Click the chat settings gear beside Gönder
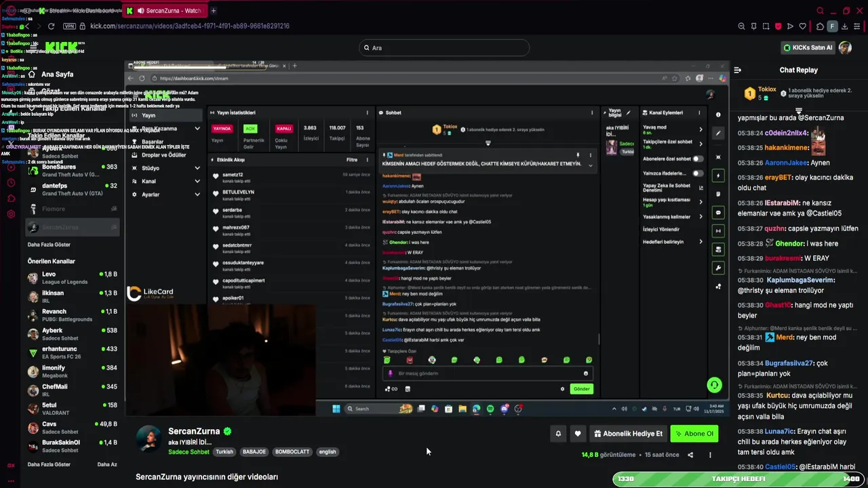This screenshot has width=868, height=488. point(562,389)
